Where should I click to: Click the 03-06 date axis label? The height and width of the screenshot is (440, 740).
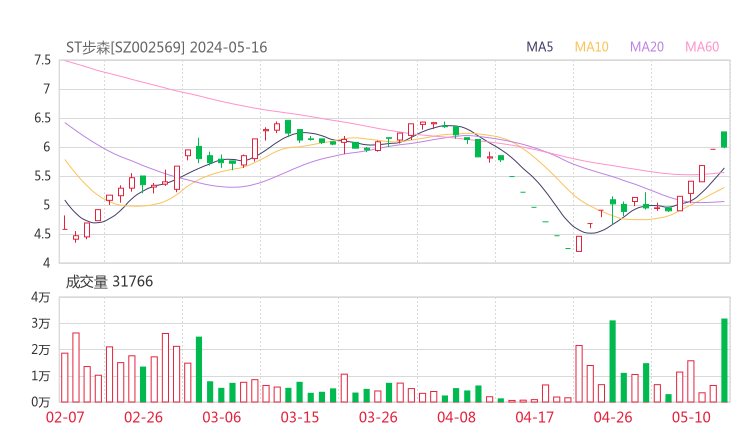221,417
